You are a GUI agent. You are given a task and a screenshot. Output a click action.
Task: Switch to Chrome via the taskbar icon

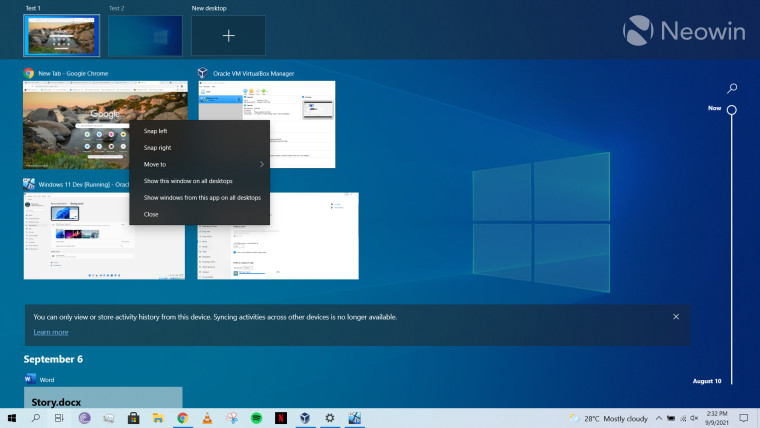click(183, 418)
